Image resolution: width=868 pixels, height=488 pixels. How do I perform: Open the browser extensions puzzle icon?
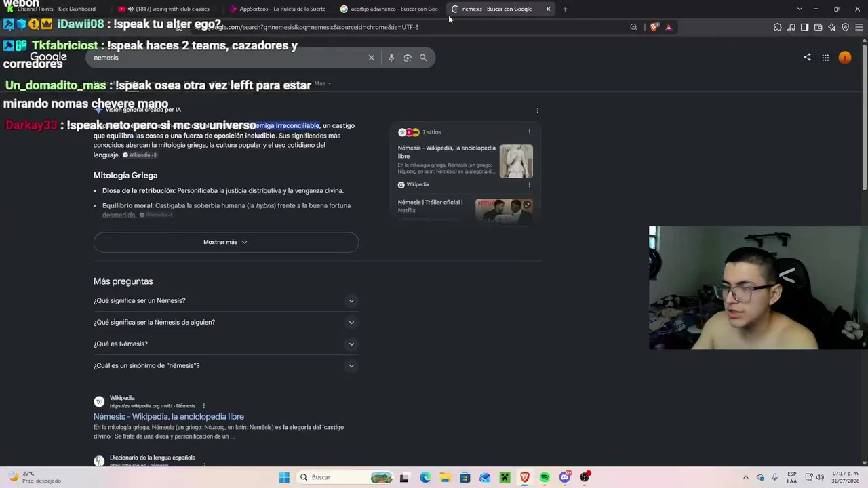click(x=778, y=27)
